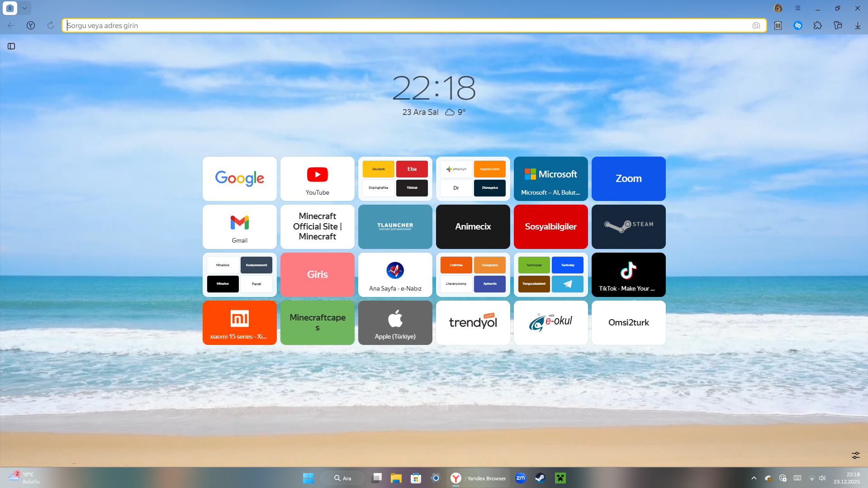Open the Omsi2turk tile
This screenshot has width=868, height=488.
(x=629, y=323)
